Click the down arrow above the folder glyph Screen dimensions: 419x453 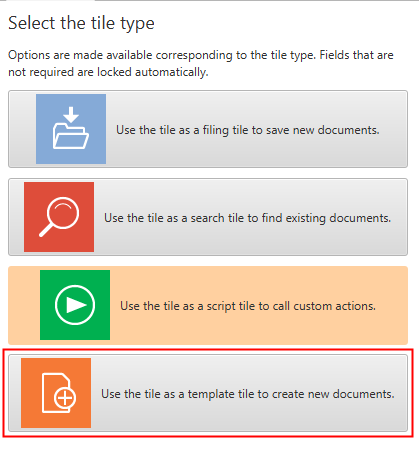click(71, 115)
